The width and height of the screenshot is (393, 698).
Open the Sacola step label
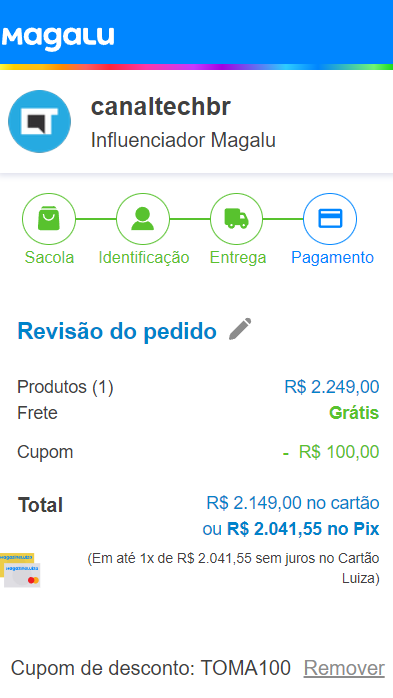[49, 257]
